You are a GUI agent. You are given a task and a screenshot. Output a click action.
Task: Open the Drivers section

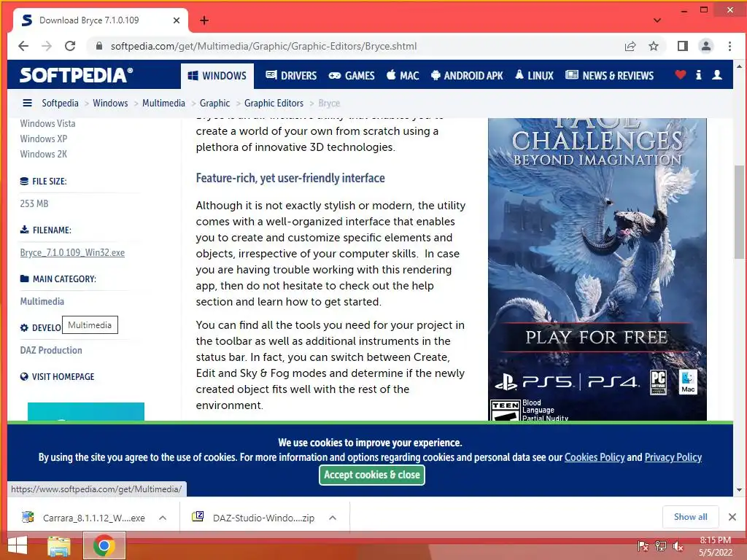tap(291, 76)
